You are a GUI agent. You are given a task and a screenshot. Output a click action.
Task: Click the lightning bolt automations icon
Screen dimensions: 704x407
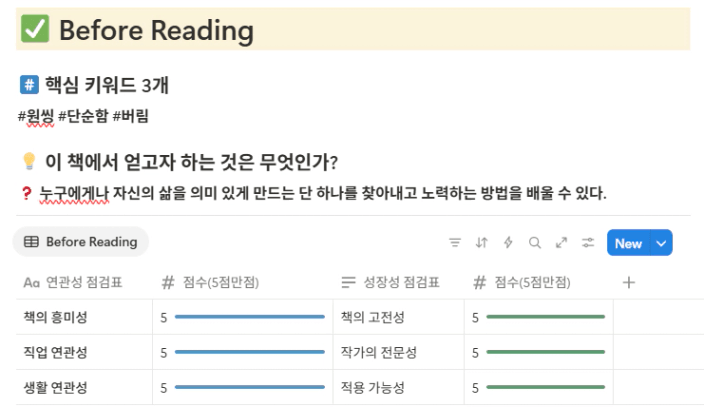[x=508, y=243]
